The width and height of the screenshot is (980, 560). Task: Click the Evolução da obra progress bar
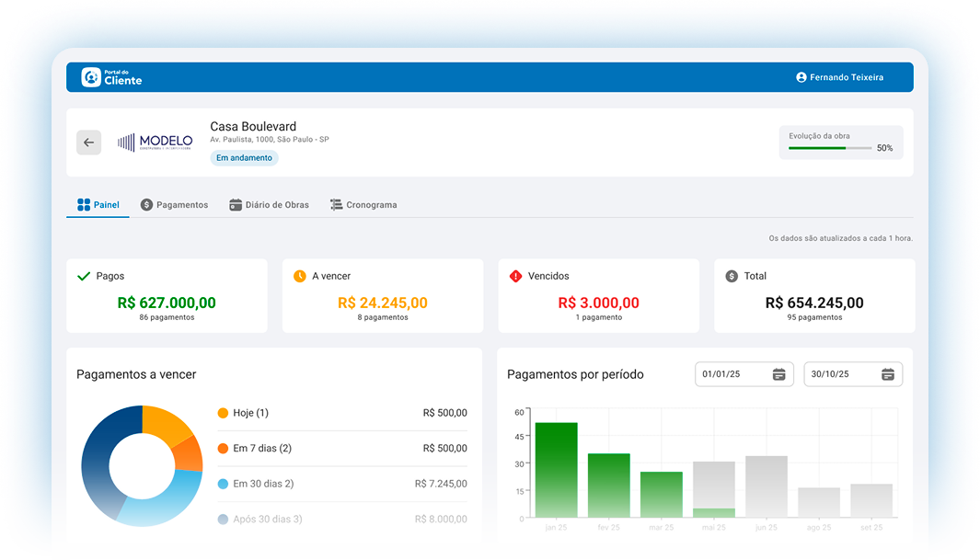point(829,148)
